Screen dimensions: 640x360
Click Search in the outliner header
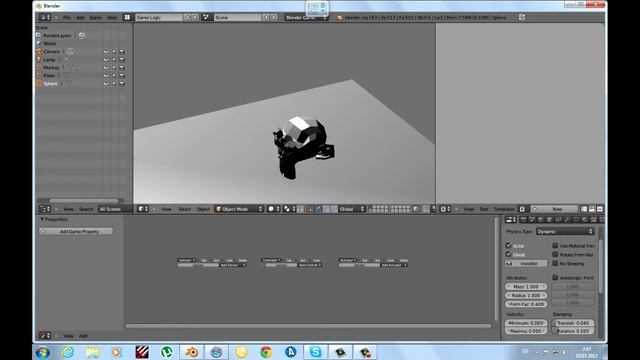(x=86, y=209)
